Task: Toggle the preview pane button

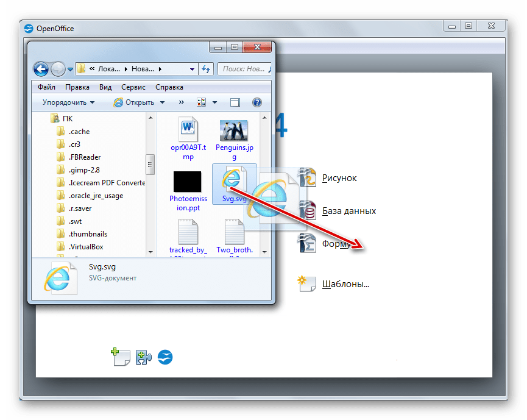Action: click(x=235, y=102)
